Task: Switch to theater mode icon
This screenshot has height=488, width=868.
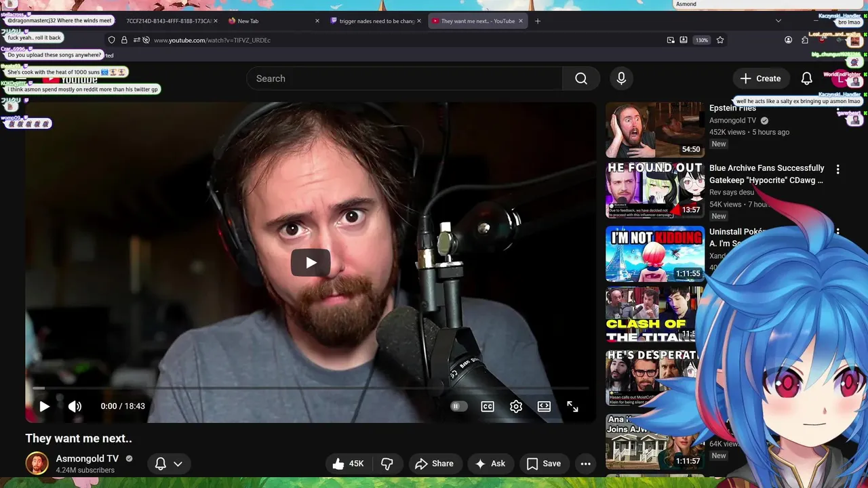Action: (544, 406)
